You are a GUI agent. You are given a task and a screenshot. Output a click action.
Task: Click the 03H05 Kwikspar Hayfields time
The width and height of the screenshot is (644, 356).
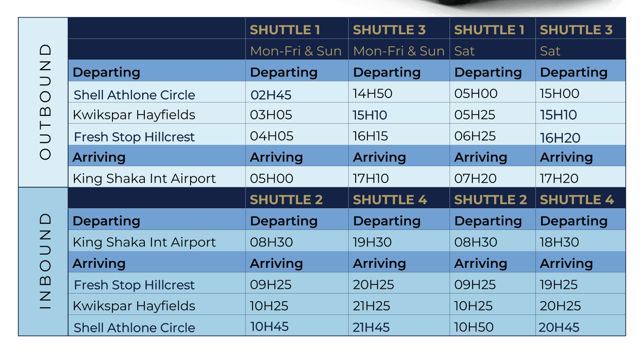coord(271,115)
